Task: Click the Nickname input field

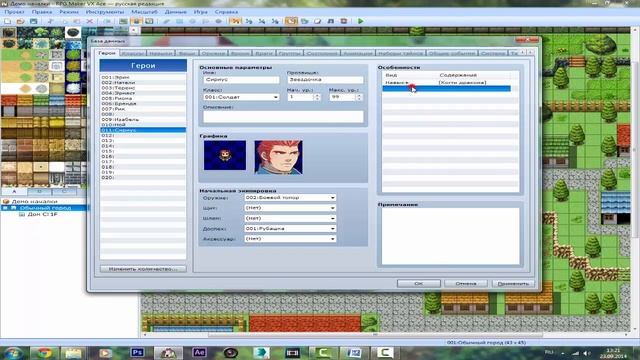Action: click(x=325, y=80)
